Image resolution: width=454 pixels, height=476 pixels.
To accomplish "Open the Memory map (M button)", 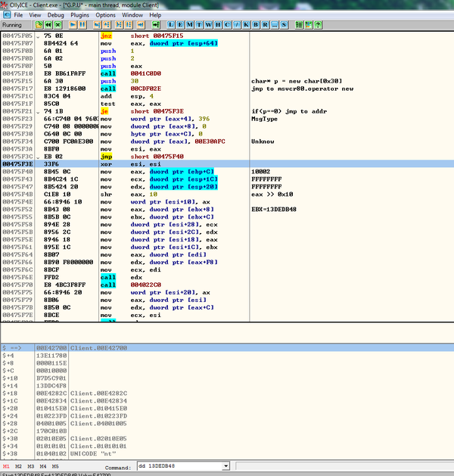I will click(x=191, y=25).
